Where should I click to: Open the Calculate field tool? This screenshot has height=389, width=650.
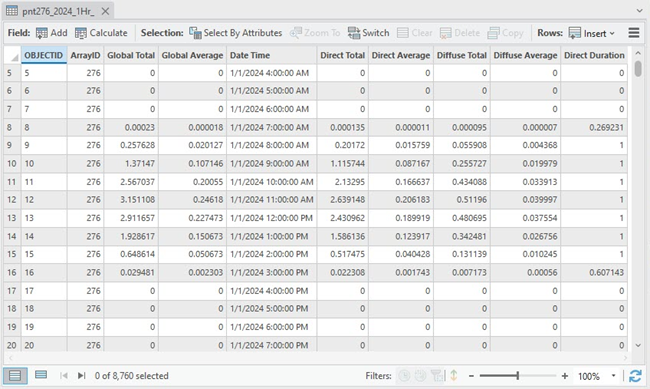(101, 33)
